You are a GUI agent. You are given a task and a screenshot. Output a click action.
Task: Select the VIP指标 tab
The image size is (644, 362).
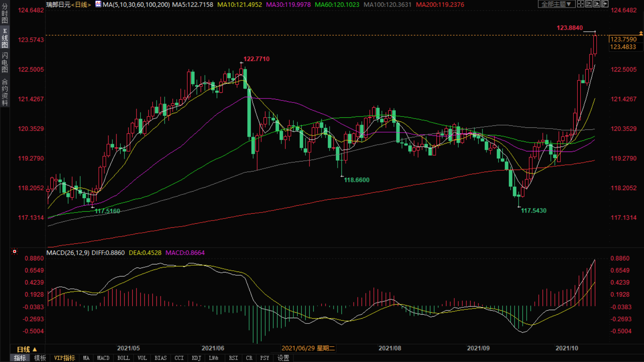pyautogui.click(x=64, y=358)
